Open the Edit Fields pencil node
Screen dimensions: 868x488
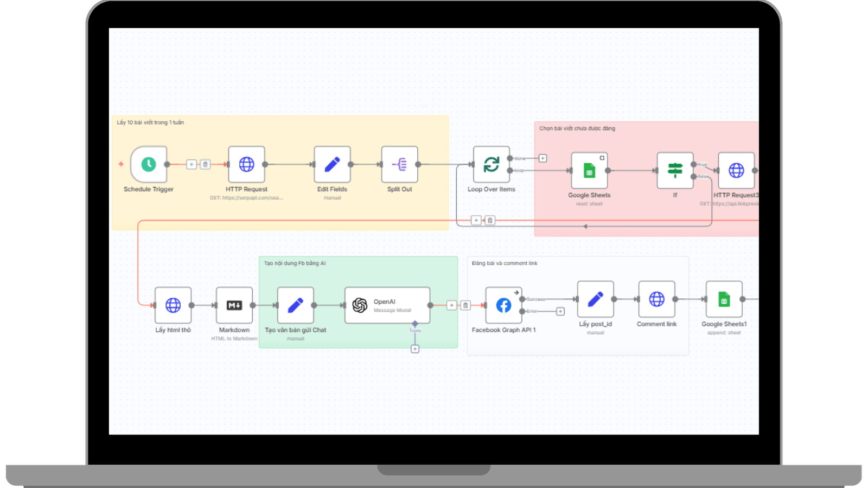[332, 164]
